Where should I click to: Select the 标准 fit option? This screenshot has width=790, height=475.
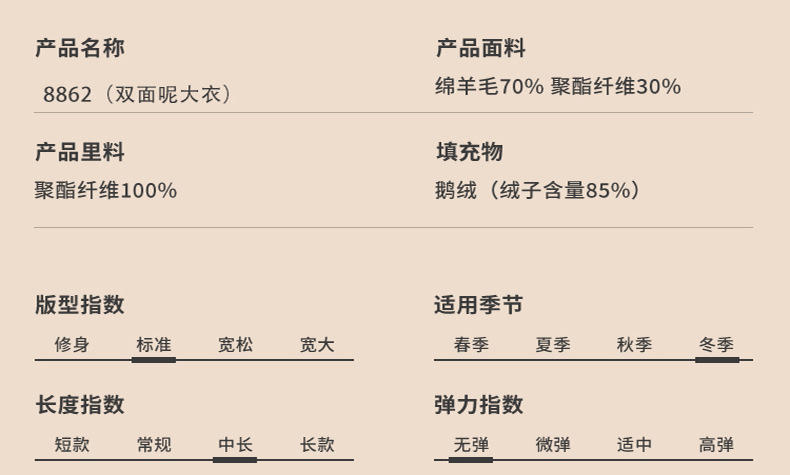(x=153, y=345)
